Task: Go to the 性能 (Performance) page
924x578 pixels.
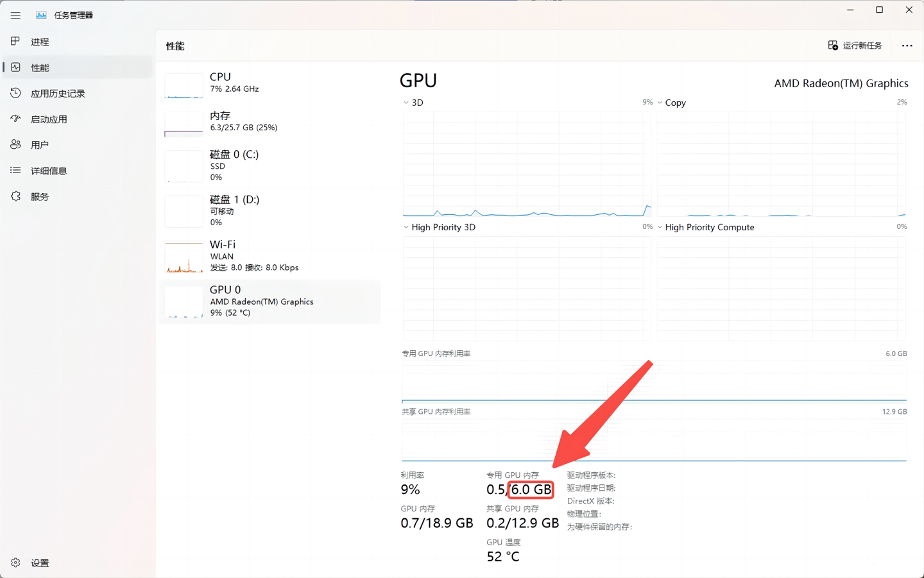Action: click(x=78, y=67)
